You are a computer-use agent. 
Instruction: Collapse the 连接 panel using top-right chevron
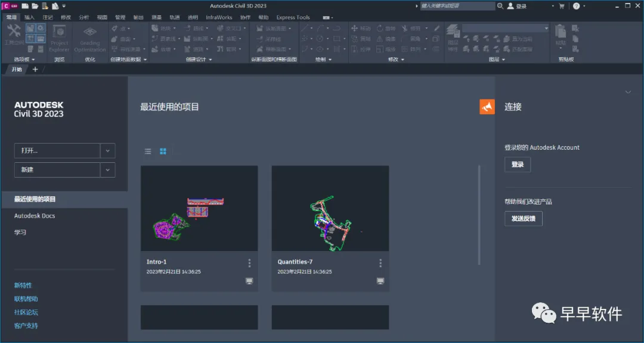pyautogui.click(x=628, y=92)
